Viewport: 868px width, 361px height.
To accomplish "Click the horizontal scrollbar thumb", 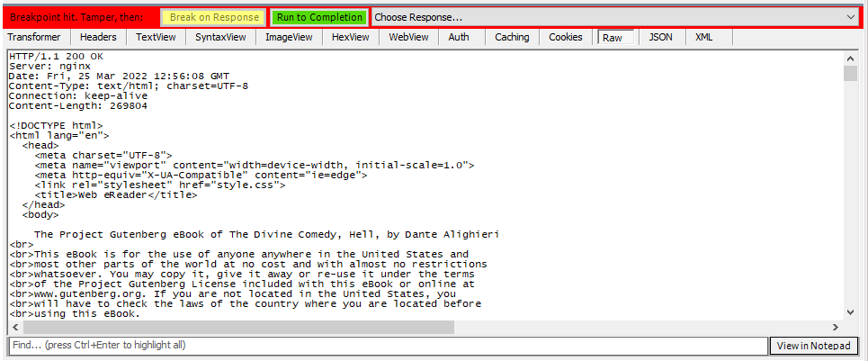I will (237, 327).
